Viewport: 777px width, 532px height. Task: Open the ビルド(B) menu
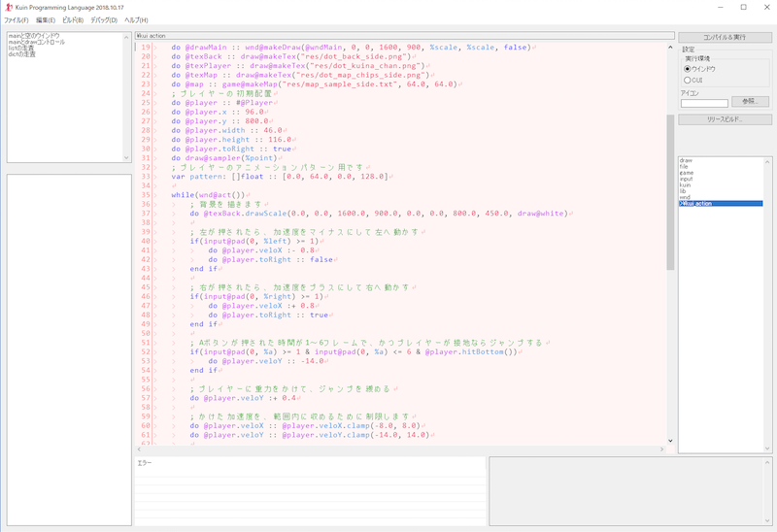(x=73, y=20)
